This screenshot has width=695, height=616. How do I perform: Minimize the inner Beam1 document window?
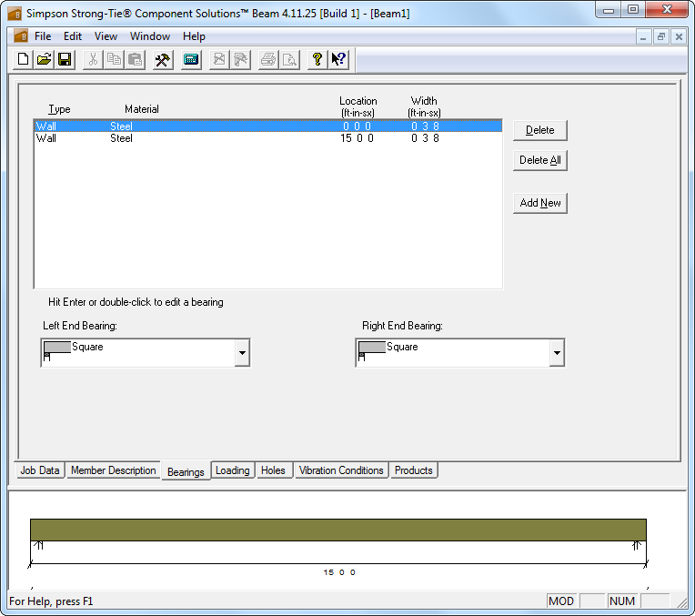point(643,36)
